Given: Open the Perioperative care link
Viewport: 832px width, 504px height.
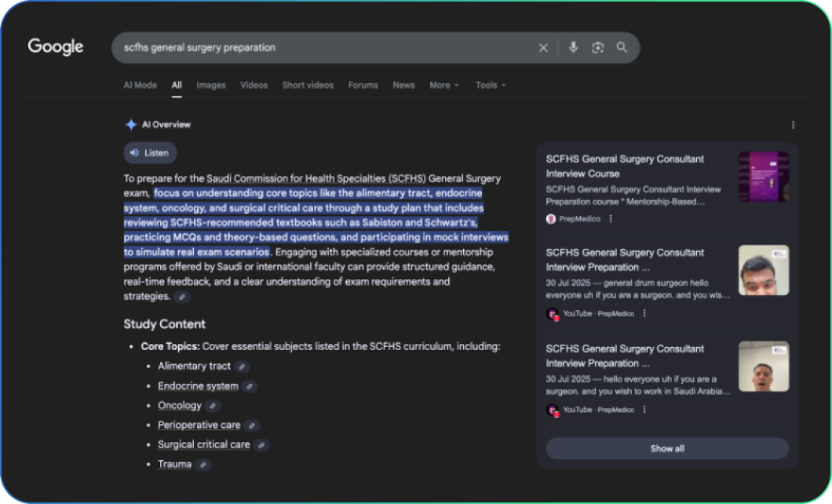Looking at the screenshot, I should tap(199, 425).
